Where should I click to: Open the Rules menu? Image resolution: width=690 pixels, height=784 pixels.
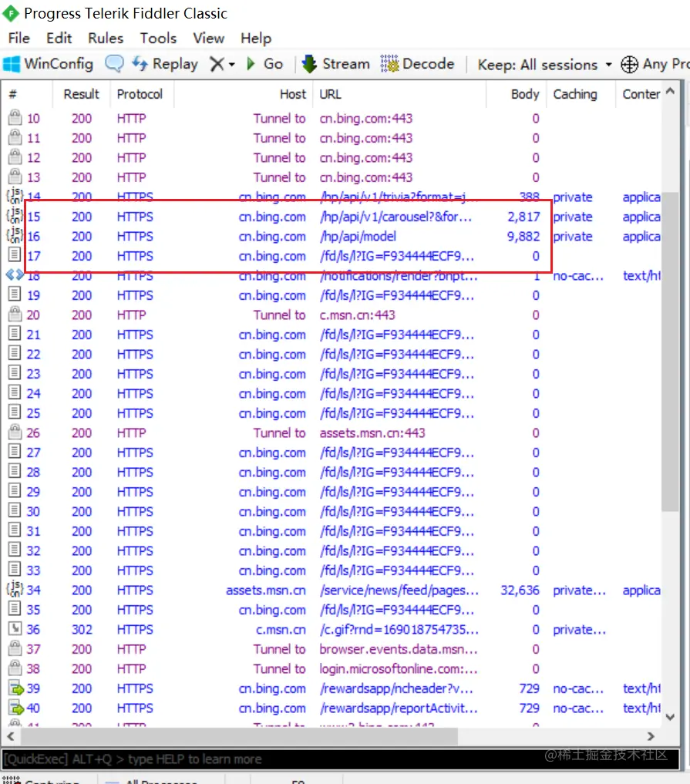106,39
